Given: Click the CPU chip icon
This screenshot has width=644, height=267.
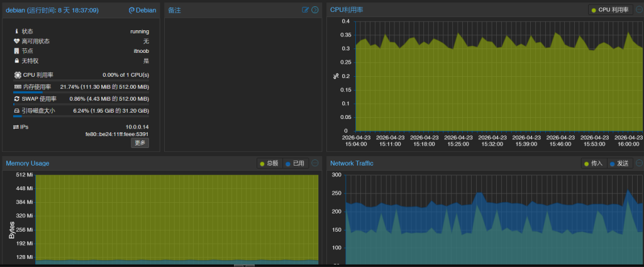Looking at the screenshot, I should [17, 75].
